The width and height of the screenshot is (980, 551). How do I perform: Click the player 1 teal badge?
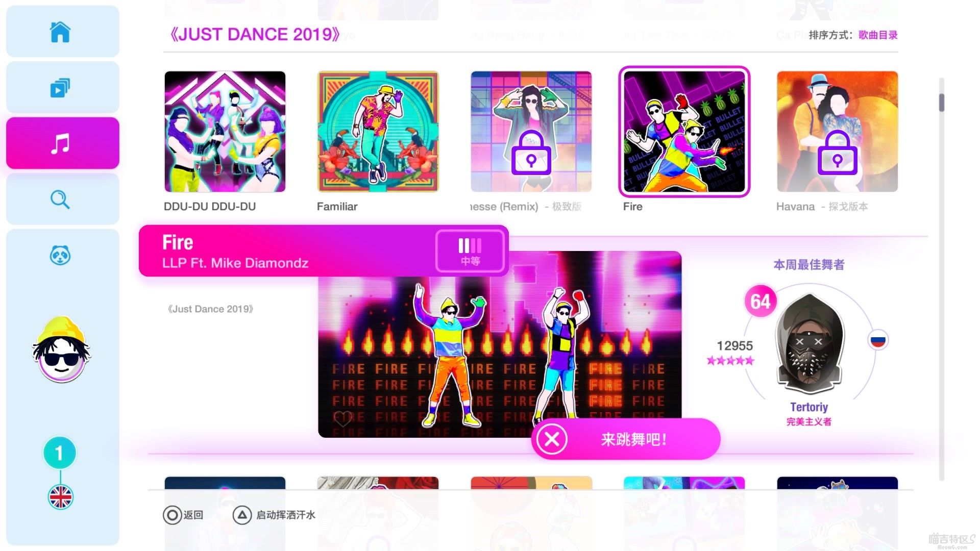60,453
